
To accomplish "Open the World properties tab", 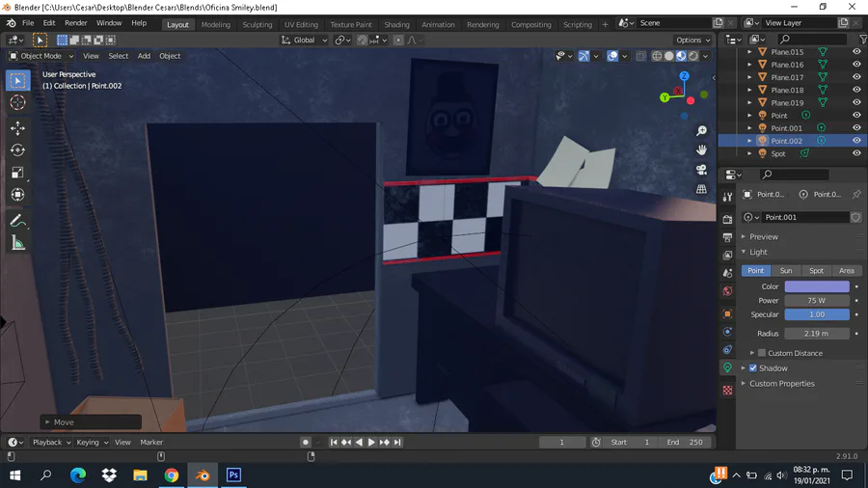I will point(727,291).
